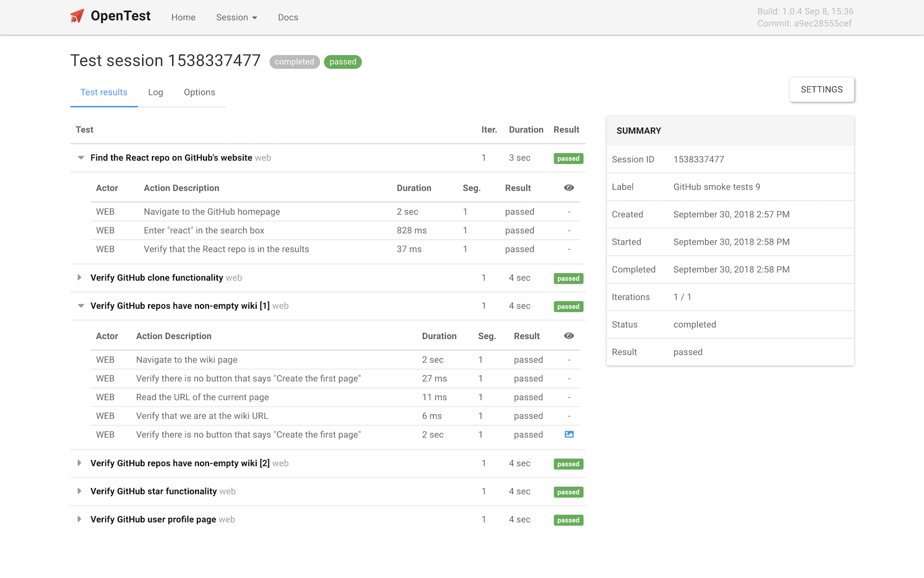Collapse Verify GitHub repos non-empty wiki [1]
The width and height of the screenshot is (924, 578).
point(81,306)
